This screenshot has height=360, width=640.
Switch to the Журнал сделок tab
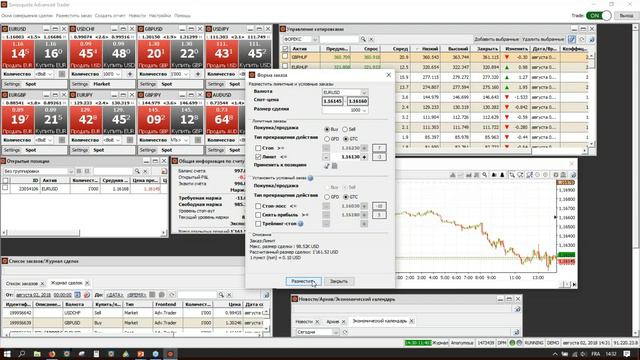tap(66, 283)
